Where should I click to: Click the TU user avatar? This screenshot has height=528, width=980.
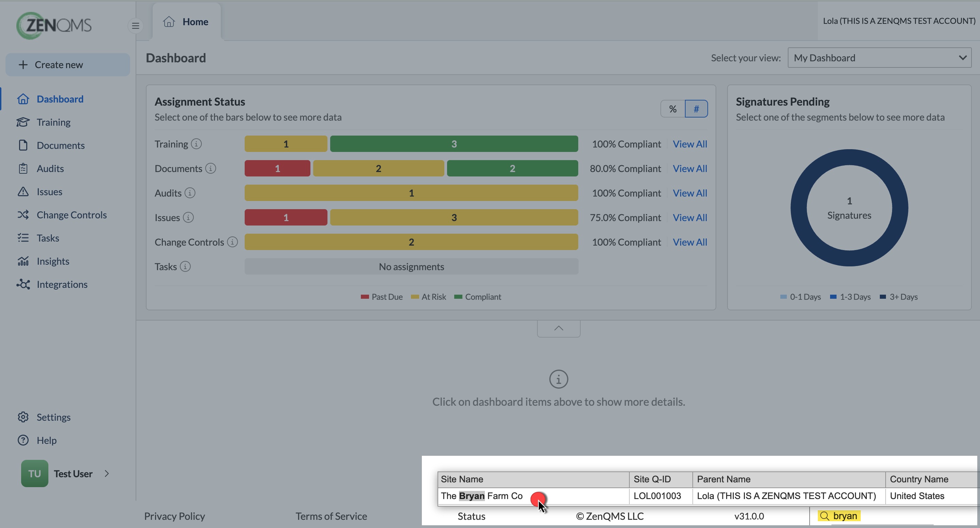35,473
